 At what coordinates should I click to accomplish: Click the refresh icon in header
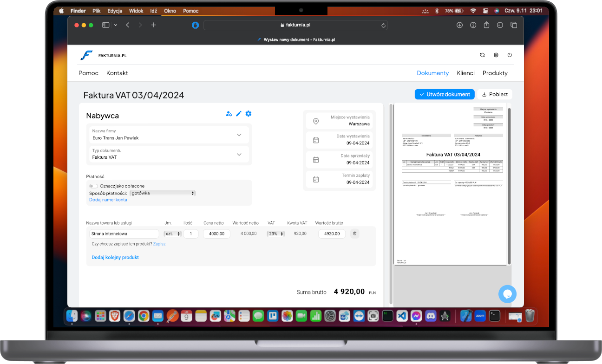pos(482,55)
